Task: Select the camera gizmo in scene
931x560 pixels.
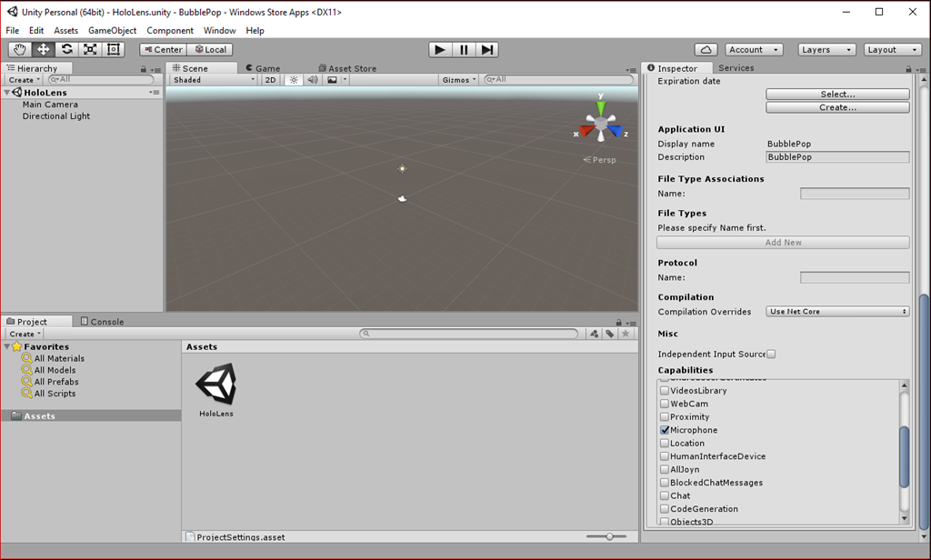Action: [x=402, y=199]
